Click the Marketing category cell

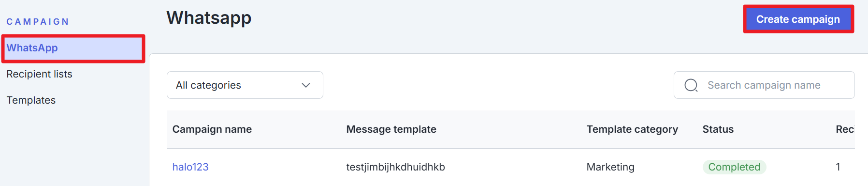[x=610, y=167]
